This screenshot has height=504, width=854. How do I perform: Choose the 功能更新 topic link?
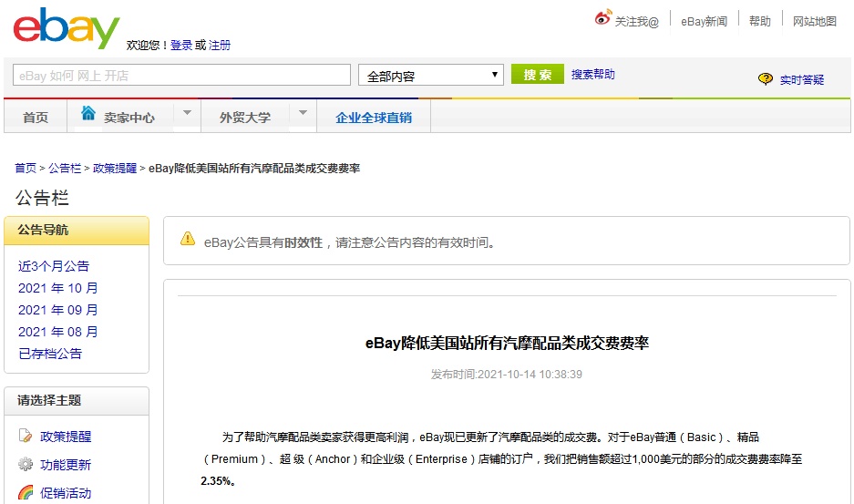[x=66, y=465]
